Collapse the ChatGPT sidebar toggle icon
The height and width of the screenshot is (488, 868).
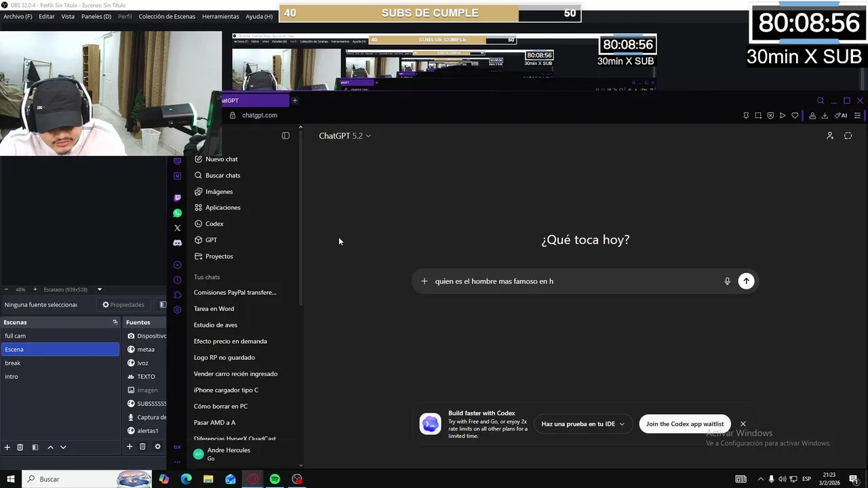[285, 136]
